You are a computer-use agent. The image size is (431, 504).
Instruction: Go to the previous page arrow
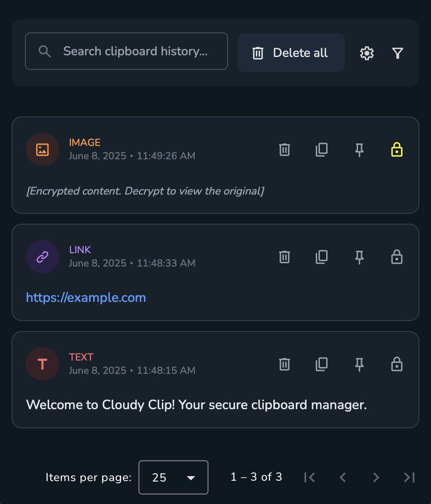tap(343, 477)
